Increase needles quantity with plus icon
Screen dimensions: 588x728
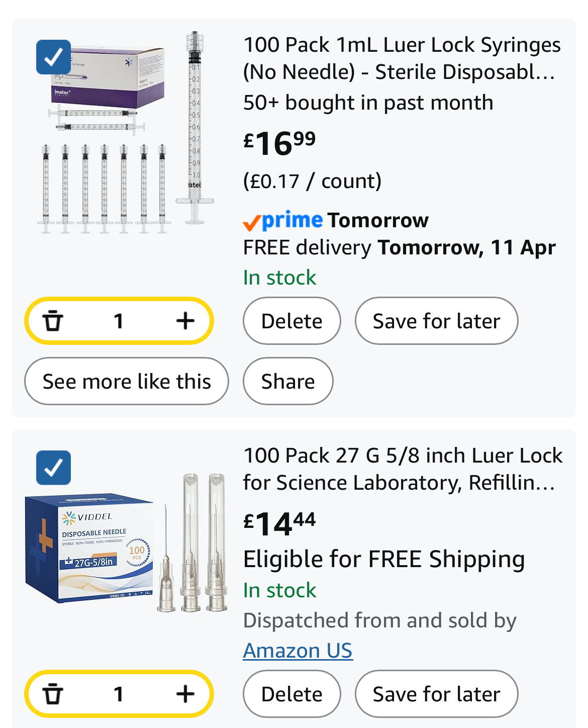pyautogui.click(x=185, y=694)
